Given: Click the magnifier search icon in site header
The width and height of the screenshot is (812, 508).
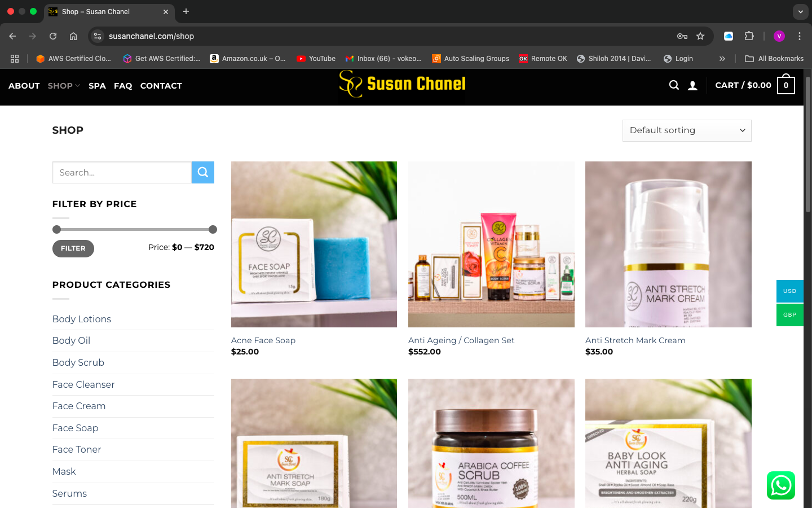Looking at the screenshot, I should (x=674, y=85).
